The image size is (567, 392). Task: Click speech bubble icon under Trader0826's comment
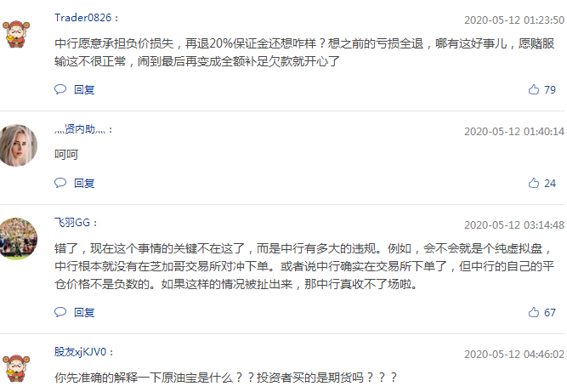point(60,89)
